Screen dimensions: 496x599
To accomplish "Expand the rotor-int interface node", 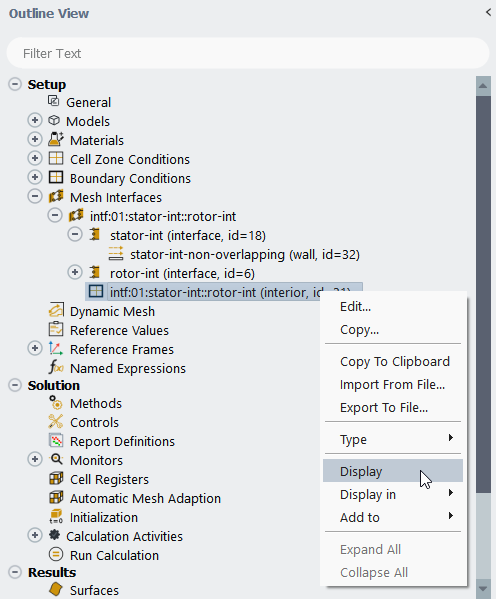I will pyautogui.click(x=75, y=272).
